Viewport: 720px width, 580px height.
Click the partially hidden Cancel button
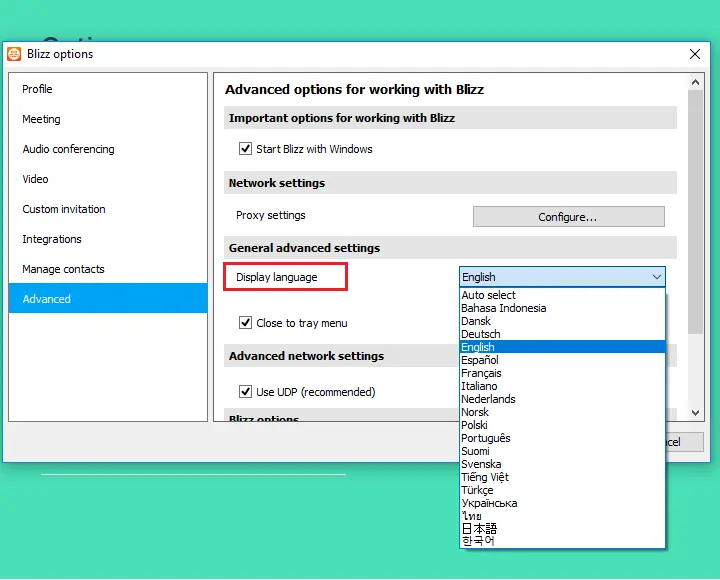[x=684, y=442]
